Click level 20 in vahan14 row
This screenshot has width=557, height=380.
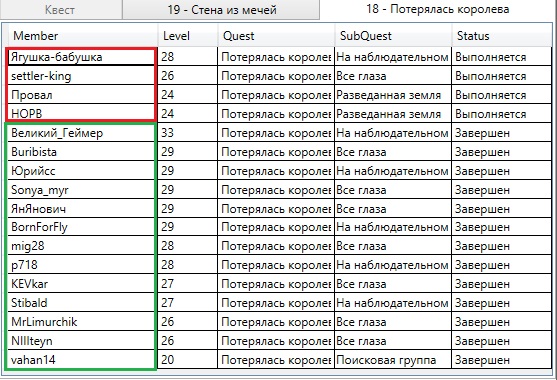point(187,360)
